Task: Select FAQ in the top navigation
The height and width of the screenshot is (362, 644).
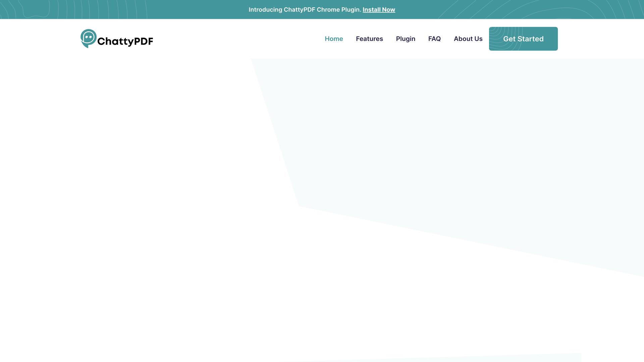Action: click(434, 39)
